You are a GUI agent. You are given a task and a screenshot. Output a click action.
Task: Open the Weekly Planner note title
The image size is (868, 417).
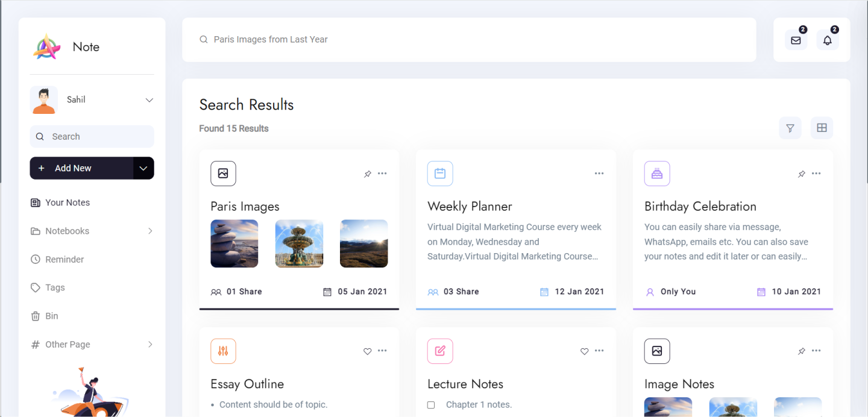click(x=470, y=206)
